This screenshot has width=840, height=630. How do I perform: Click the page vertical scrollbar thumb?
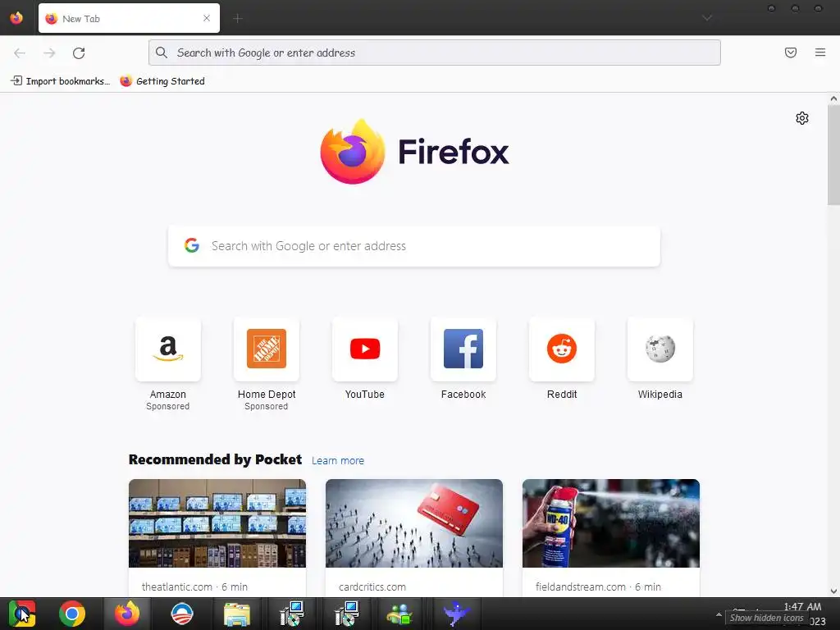click(833, 155)
